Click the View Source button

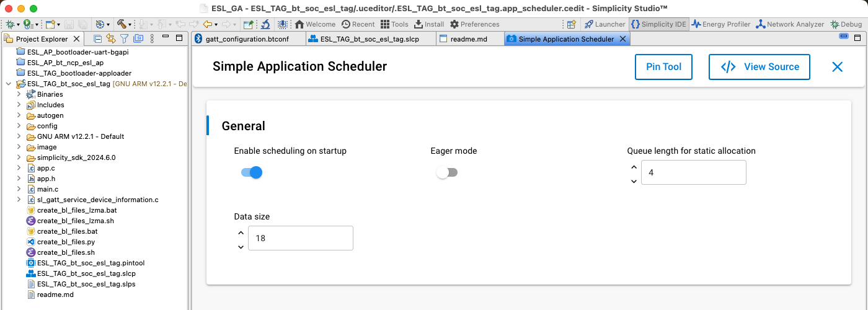(x=759, y=67)
